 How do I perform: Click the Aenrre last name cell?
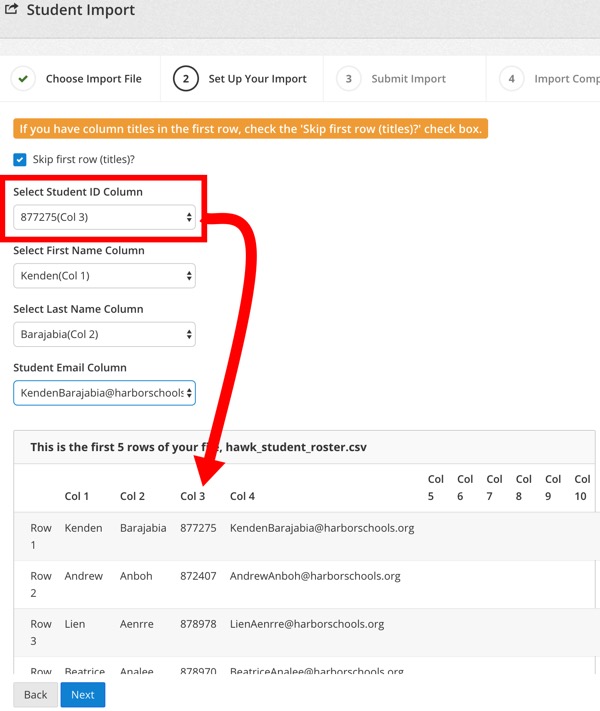[x=137, y=624]
